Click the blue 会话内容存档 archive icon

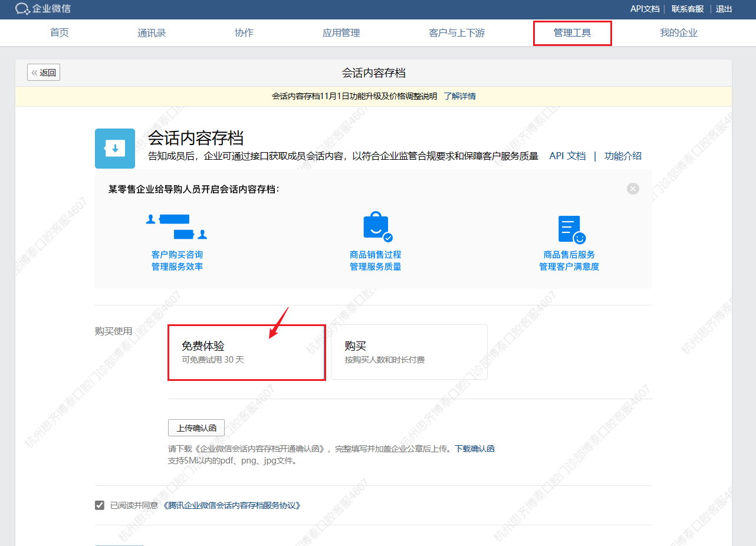[115, 149]
